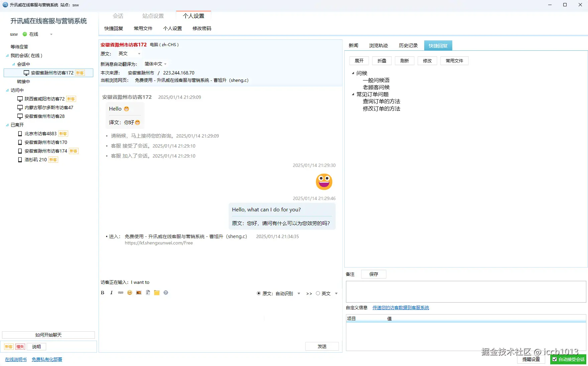Insert an image into the message

click(x=139, y=293)
